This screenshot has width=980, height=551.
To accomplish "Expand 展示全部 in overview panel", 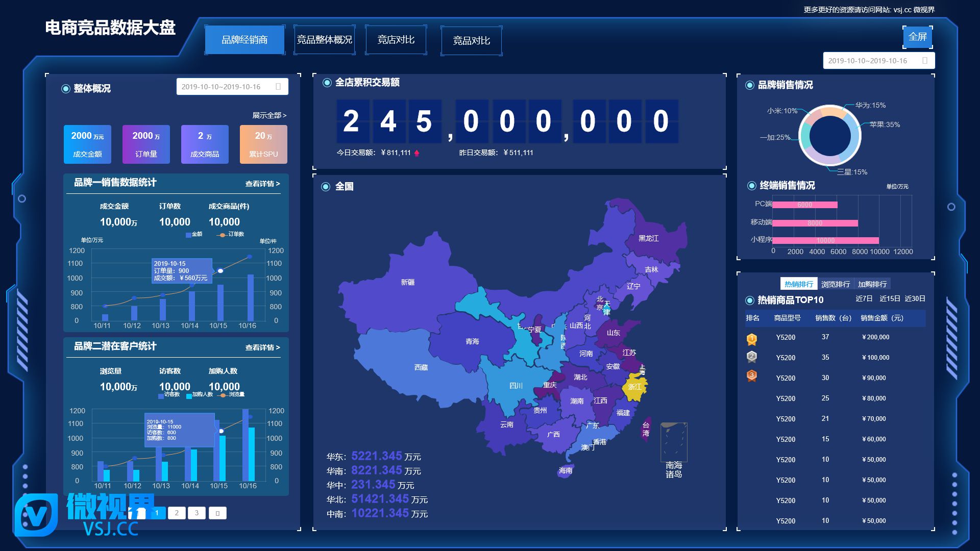I will click(x=269, y=115).
